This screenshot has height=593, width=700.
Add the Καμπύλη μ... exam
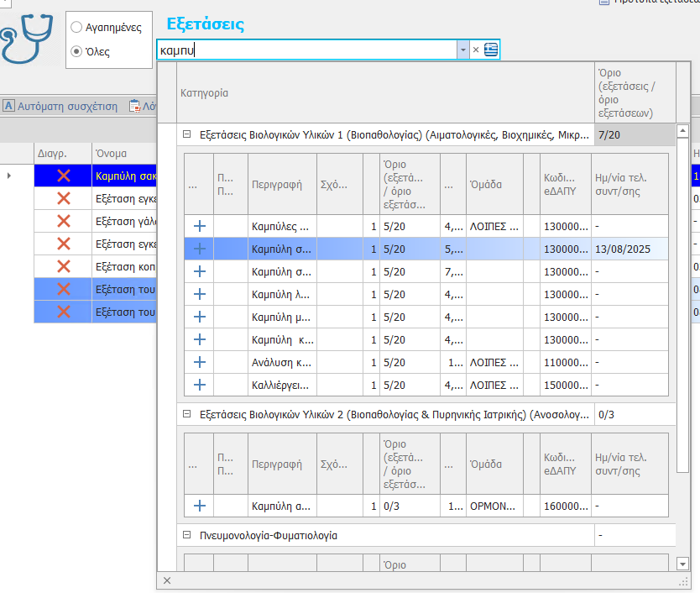(x=200, y=317)
